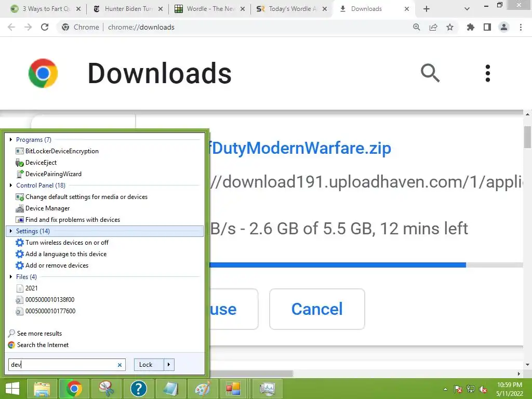The width and height of the screenshot is (532, 399).
Task: Open Find and fix problems with devices
Action: (x=73, y=220)
